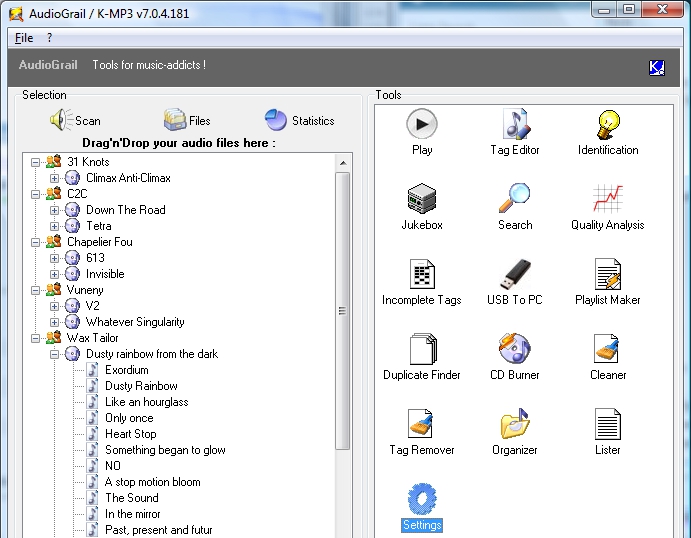The height and width of the screenshot is (538, 691).
Task: Open the Identification lightbulb tool
Action: click(608, 132)
